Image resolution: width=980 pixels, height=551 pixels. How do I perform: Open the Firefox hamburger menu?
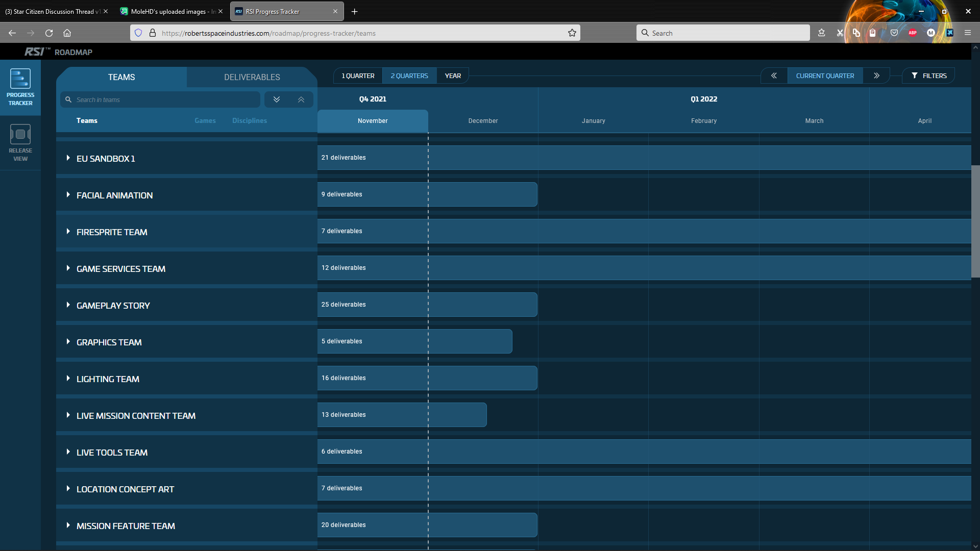coord(968,33)
